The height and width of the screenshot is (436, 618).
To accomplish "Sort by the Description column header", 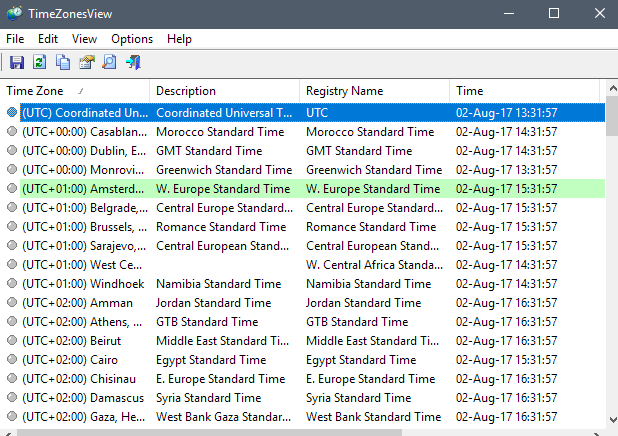I will (225, 91).
